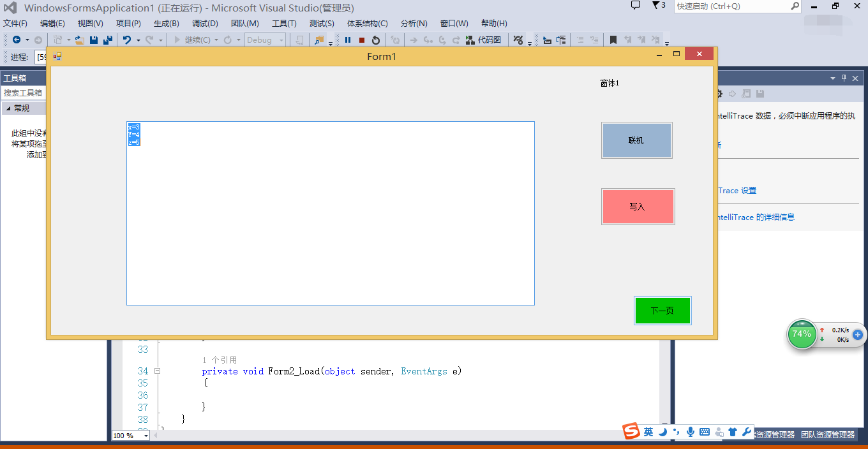The height and width of the screenshot is (449, 868).
Task: Open the feedback speech bubble icon
Action: pyautogui.click(x=635, y=6)
